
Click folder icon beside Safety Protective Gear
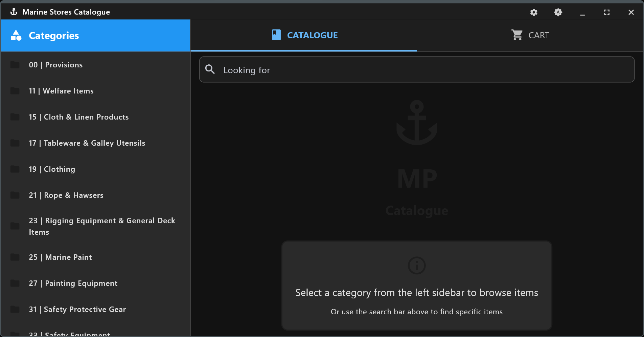(x=15, y=309)
